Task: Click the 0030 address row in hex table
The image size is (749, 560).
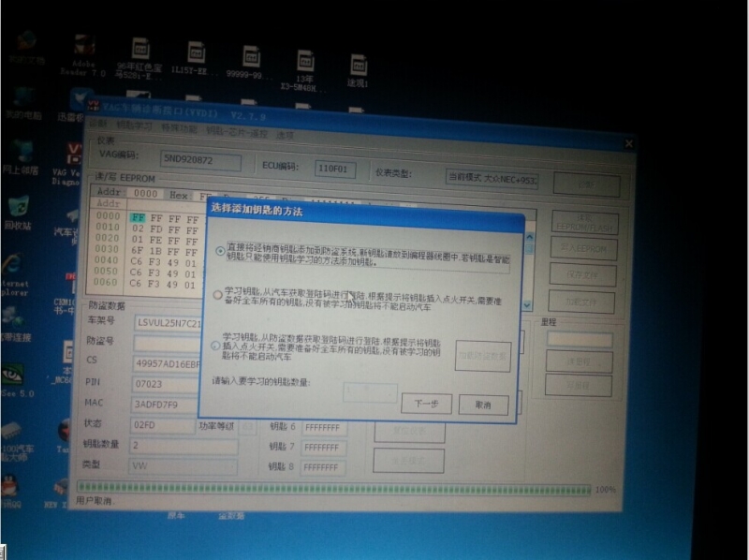Action: coord(107,249)
